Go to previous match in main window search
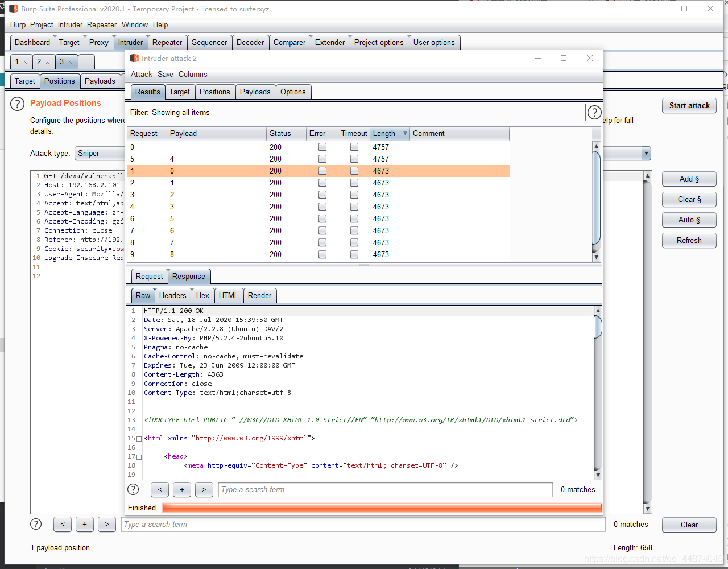 click(63, 525)
